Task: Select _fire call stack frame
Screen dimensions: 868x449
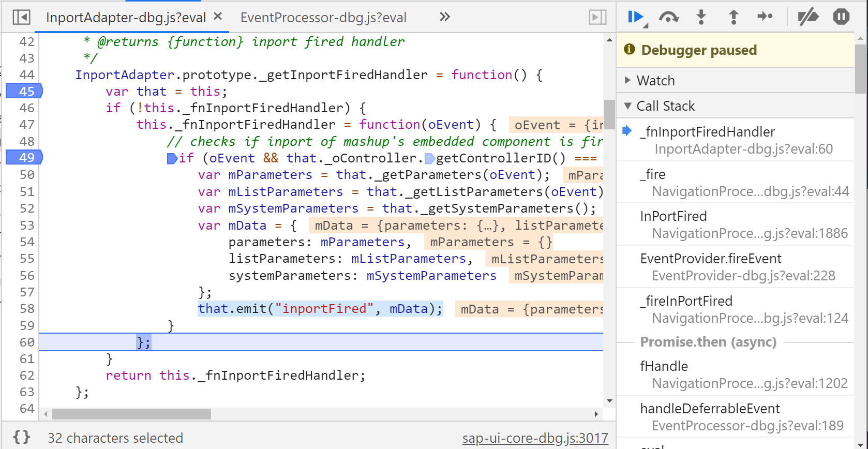Action: 735,183
